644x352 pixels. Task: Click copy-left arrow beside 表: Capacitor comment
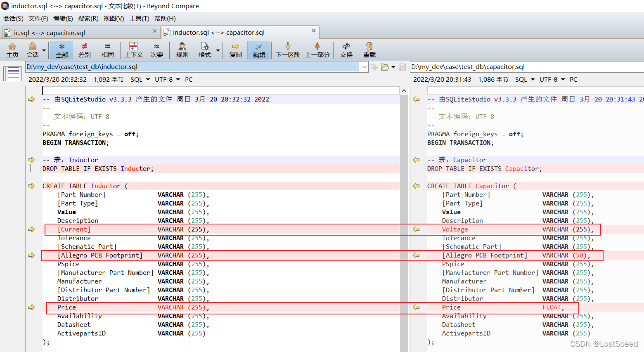coord(416,160)
